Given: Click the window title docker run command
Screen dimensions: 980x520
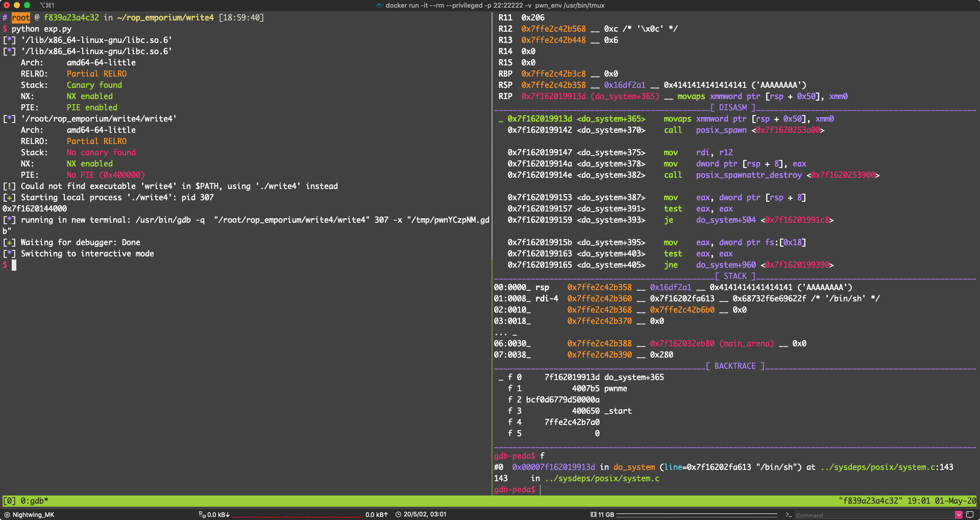Looking at the screenshot, I should [x=495, y=5].
